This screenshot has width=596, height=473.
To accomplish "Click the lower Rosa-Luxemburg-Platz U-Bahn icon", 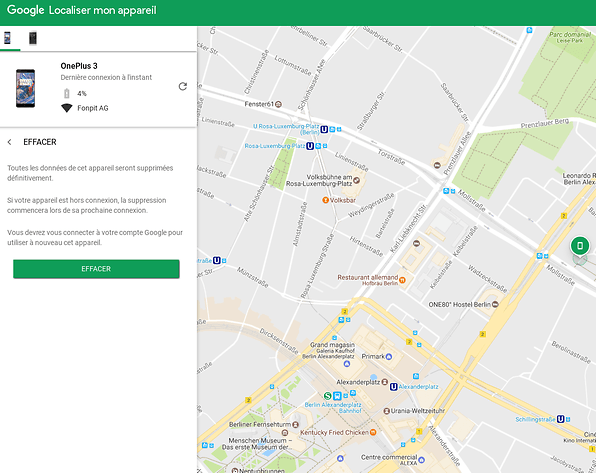I will (x=310, y=146).
